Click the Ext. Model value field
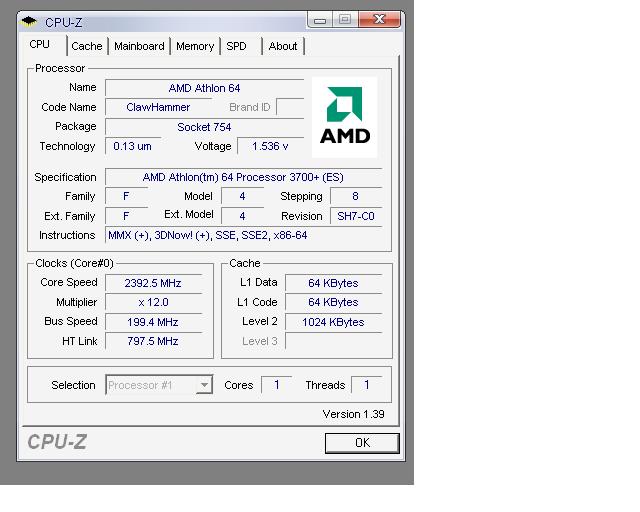The width and height of the screenshot is (640, 512). [x=242, y=216]
